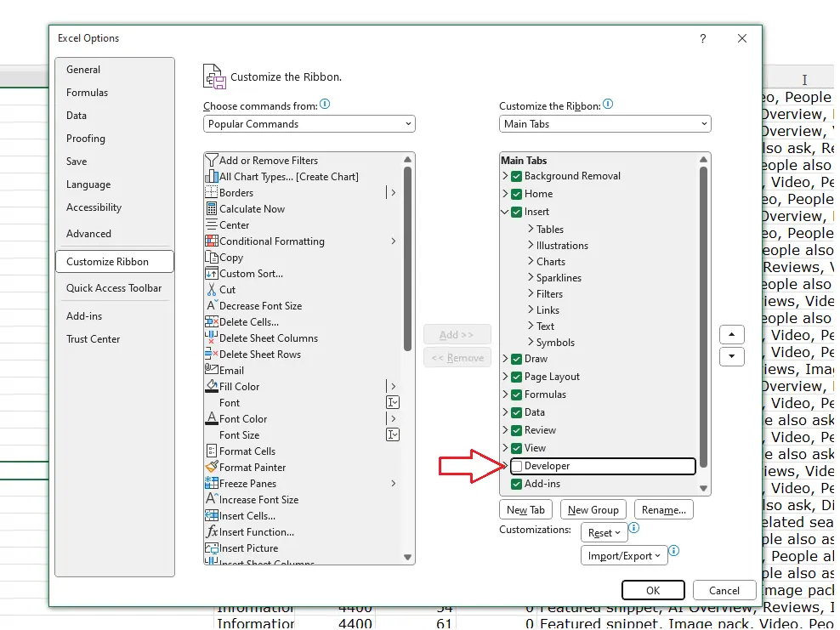
Task: Choose the Freeze Panes icon
Action: pyautogui.click(x=213, y=484)
